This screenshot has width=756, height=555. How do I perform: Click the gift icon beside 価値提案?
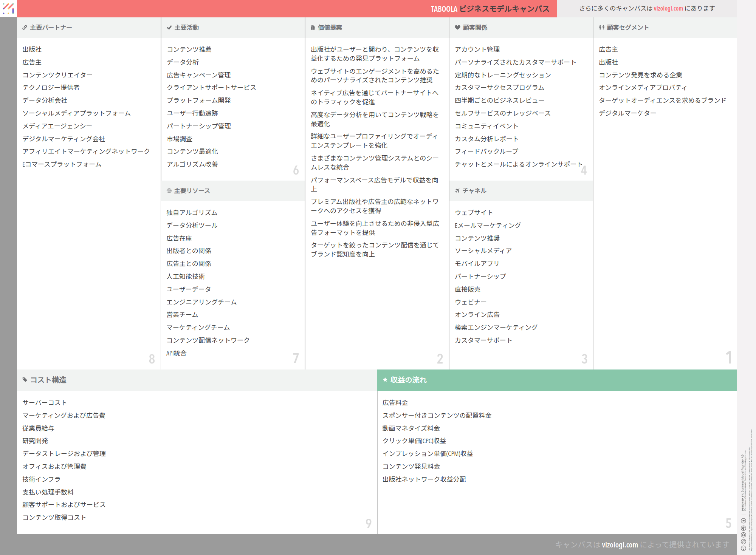pos(313,28)
